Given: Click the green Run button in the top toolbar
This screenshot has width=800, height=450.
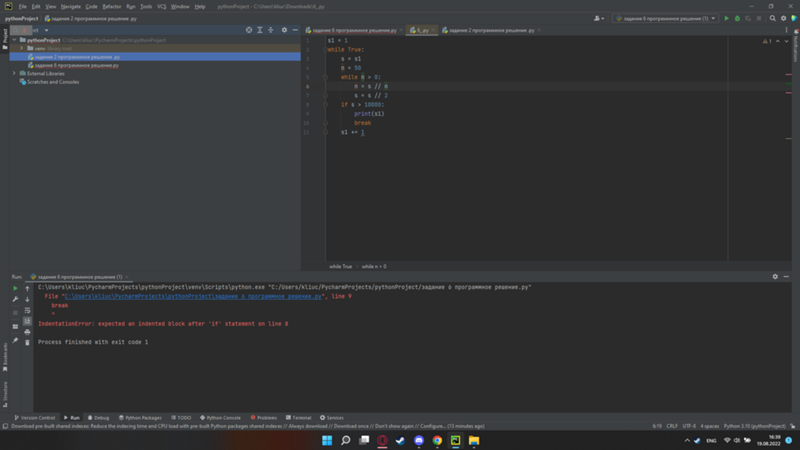Looking at the screenshot, I should click(727, 18).
